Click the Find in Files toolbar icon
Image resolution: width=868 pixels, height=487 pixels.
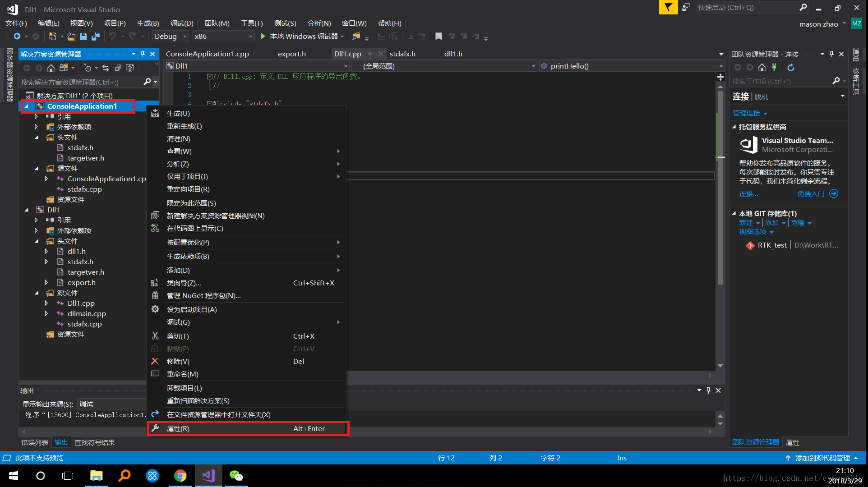356,37
